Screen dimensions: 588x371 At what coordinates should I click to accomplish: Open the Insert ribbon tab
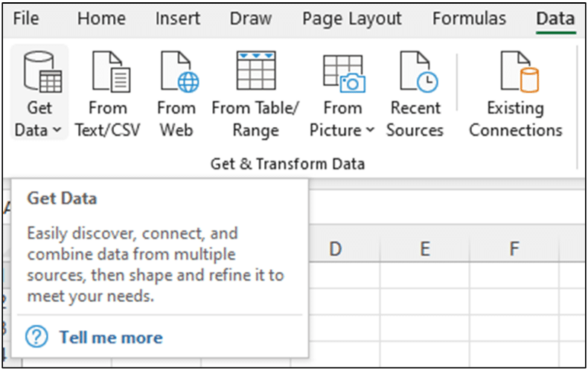[x=178, y=19]
